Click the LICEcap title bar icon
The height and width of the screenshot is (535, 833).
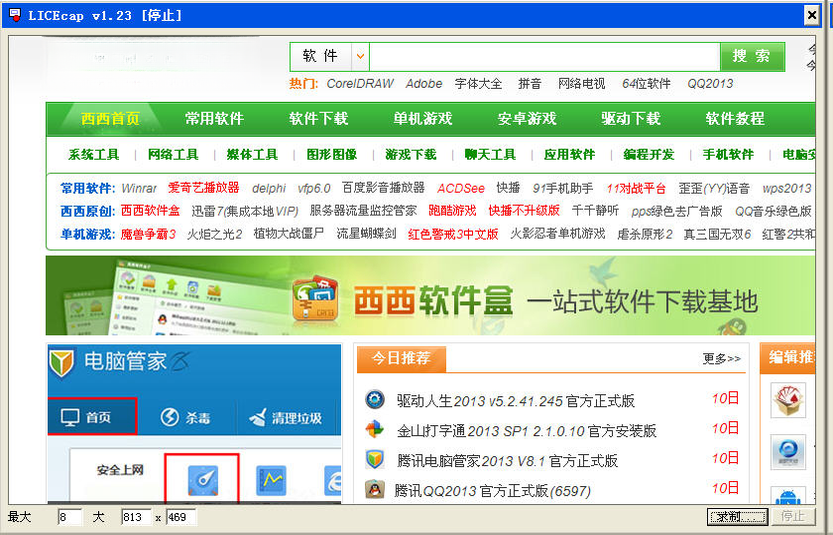(15, 15)
